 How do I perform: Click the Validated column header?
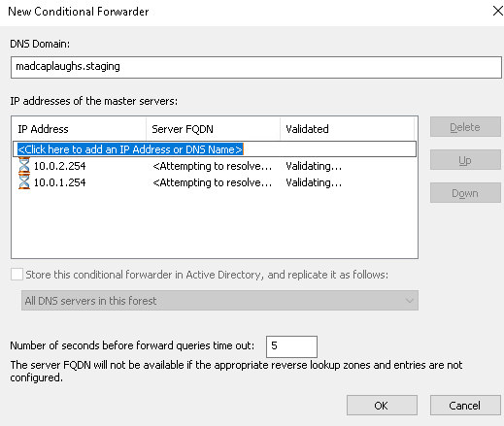[x=347, y=129]
